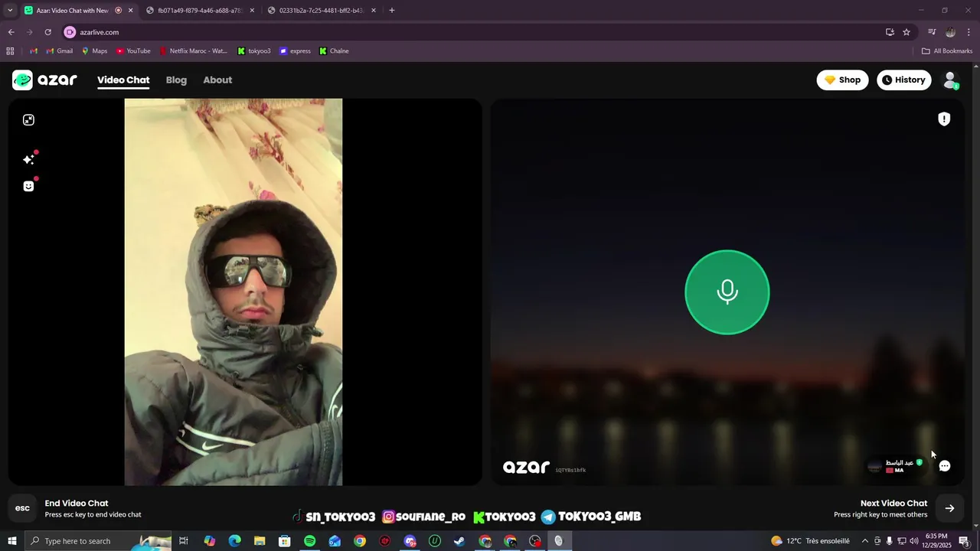
Task: Open Steam from taskbar
Action: pyautogui.click(x=459, y=541)
